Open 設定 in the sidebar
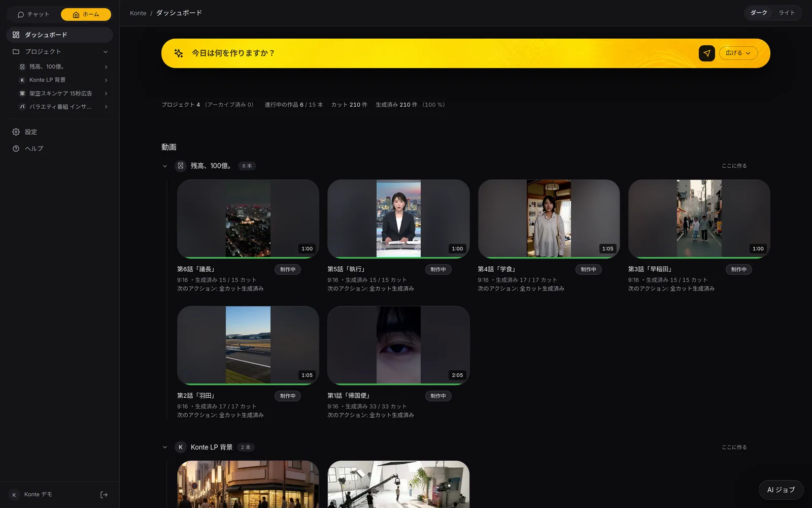812x508 pixels. point(59,132)
